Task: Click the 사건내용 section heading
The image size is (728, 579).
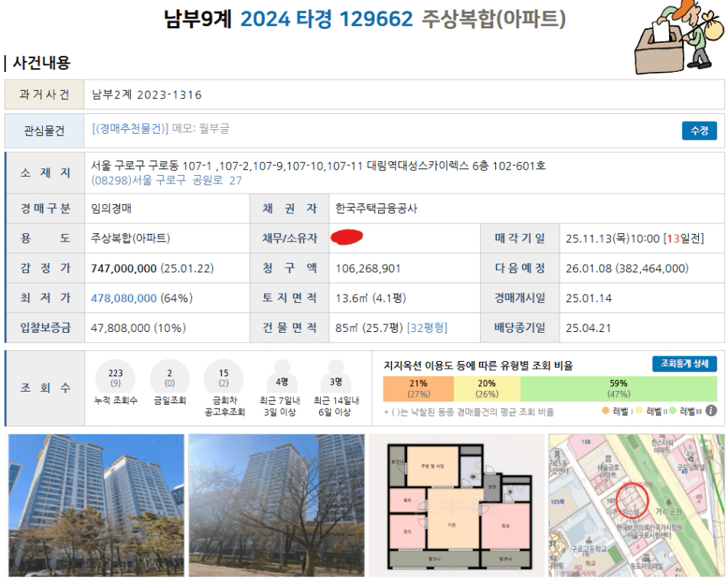Action: (x=41, y=63)
